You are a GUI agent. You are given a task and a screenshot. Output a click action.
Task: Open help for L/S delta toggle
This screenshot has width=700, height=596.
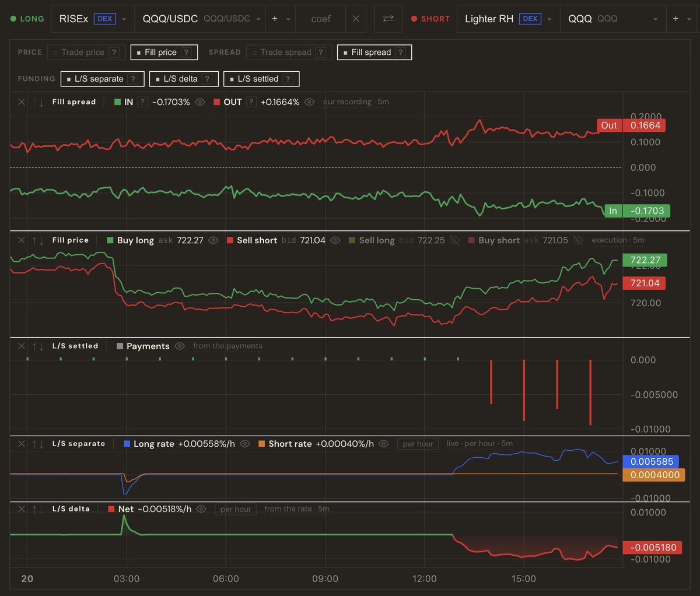pos(207,79)
